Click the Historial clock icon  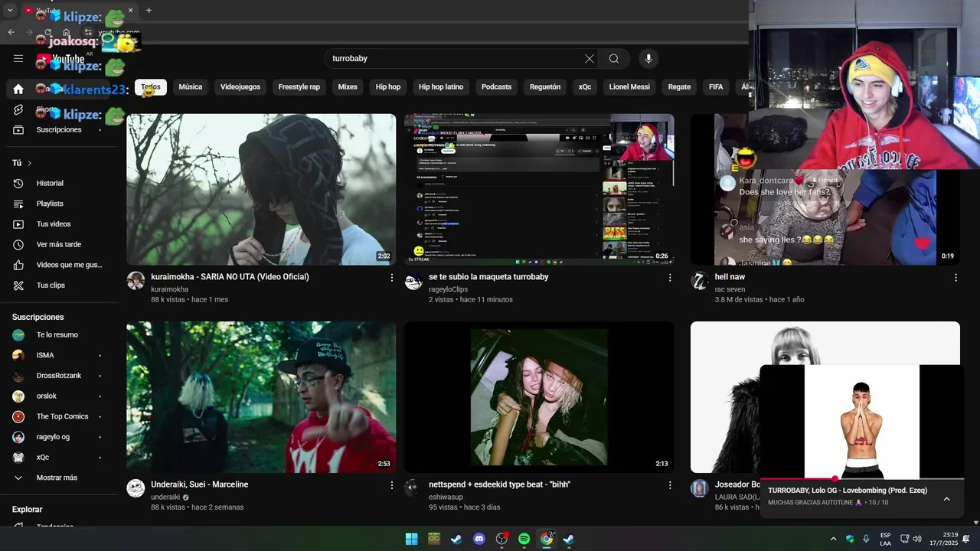[18, 184]
